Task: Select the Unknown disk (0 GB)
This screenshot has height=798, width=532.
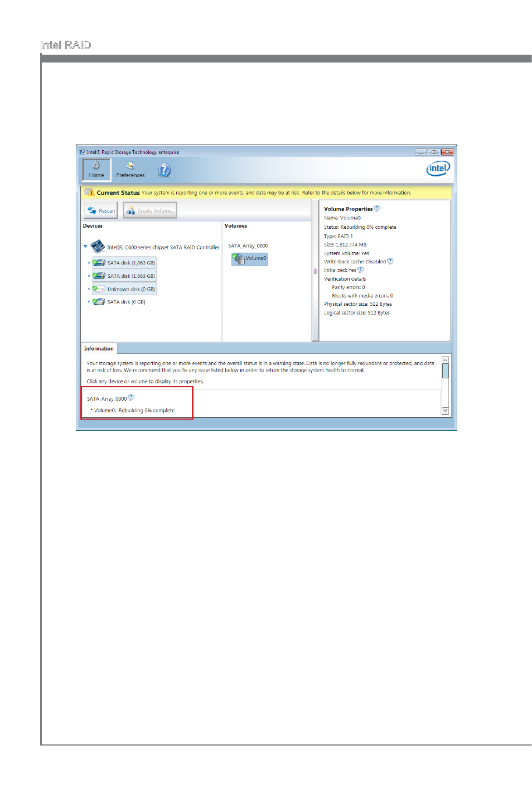Action: [124, 289]
